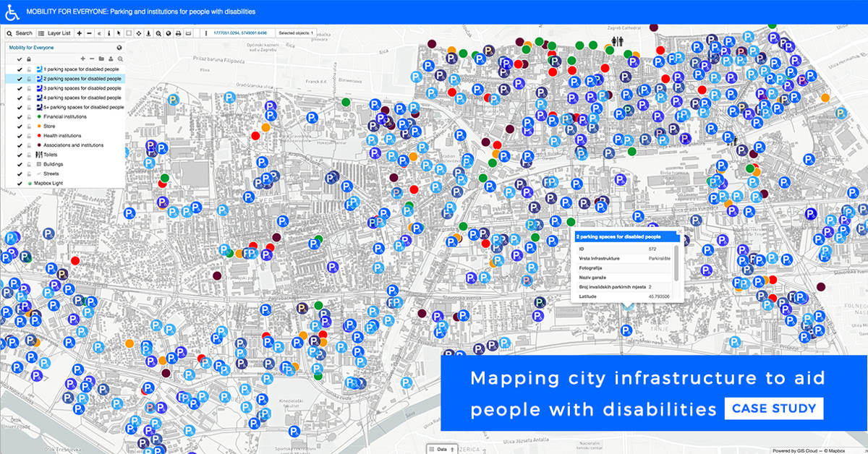Activate the arrow pointer select tool
This screenshot has width=868, height=454.
click(119, 33)
